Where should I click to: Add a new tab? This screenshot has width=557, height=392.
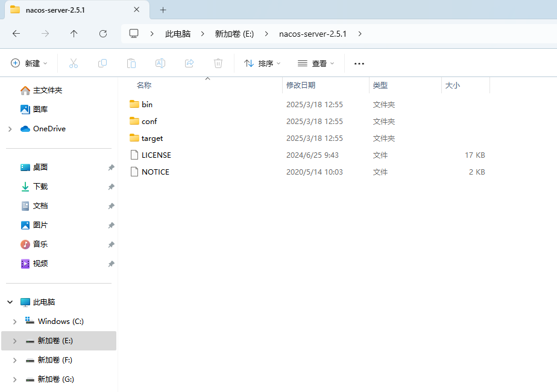(x=163, y=10)
